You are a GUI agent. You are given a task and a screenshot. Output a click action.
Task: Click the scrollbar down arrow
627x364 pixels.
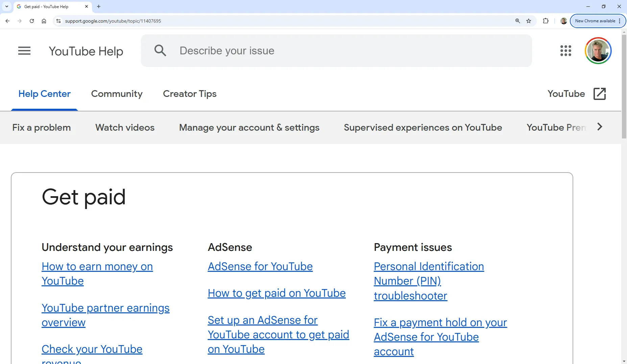624,361
